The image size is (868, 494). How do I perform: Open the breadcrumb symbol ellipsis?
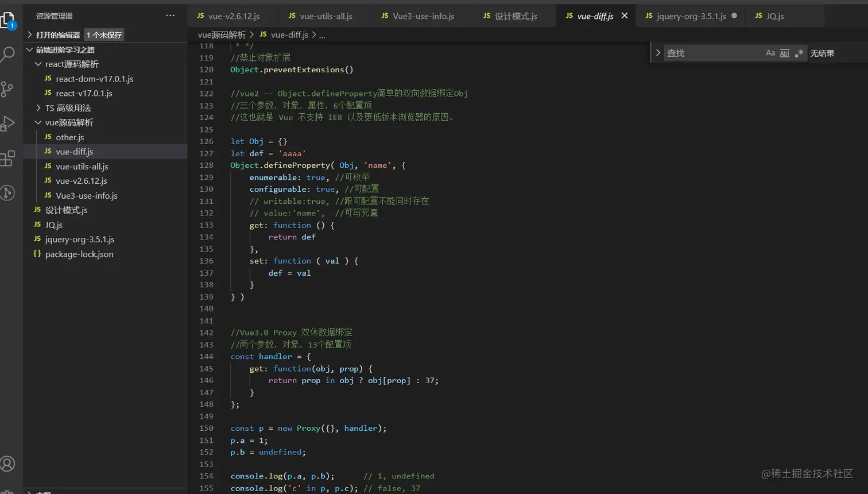coord(322,35)
